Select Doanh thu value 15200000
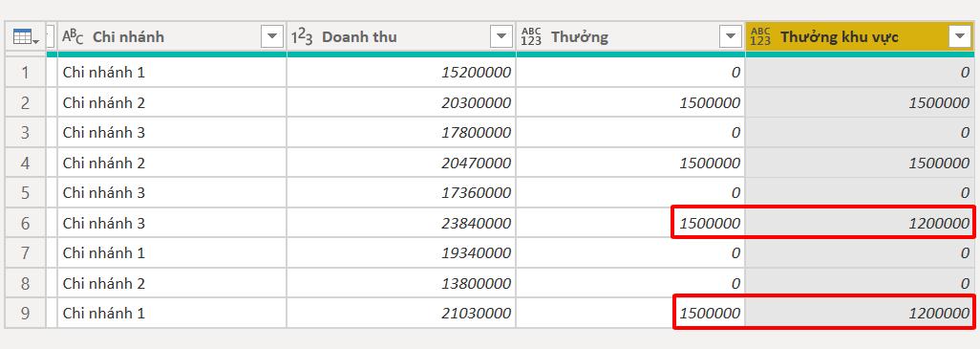This screenshot has width=980, height=349. [x=401, y=73]
